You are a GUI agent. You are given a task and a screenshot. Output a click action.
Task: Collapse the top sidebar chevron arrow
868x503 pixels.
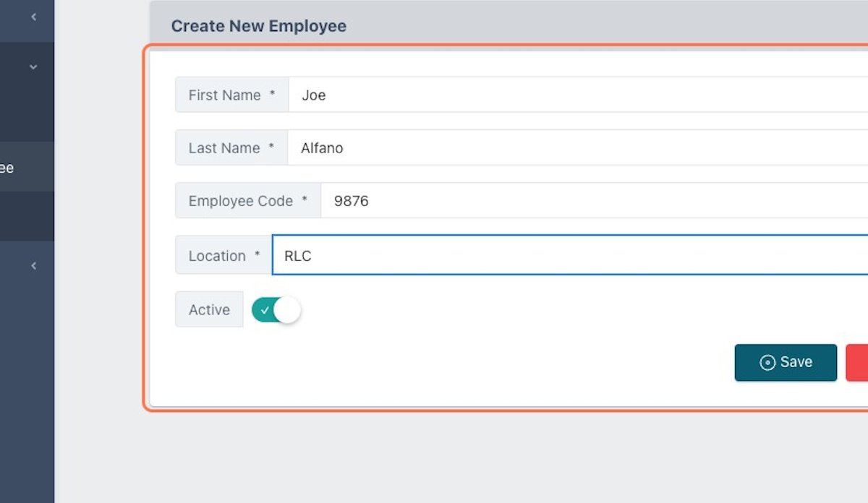coord(33,17)
